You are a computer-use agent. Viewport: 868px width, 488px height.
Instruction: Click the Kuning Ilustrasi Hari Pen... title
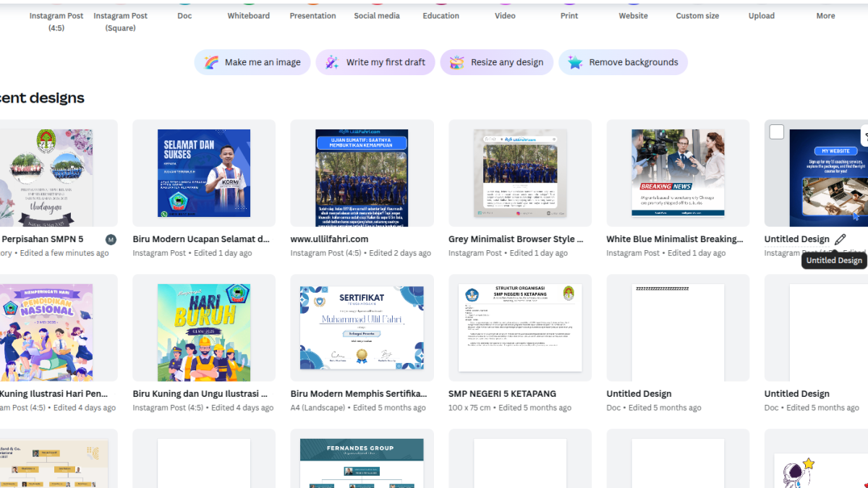pos(54,394)
